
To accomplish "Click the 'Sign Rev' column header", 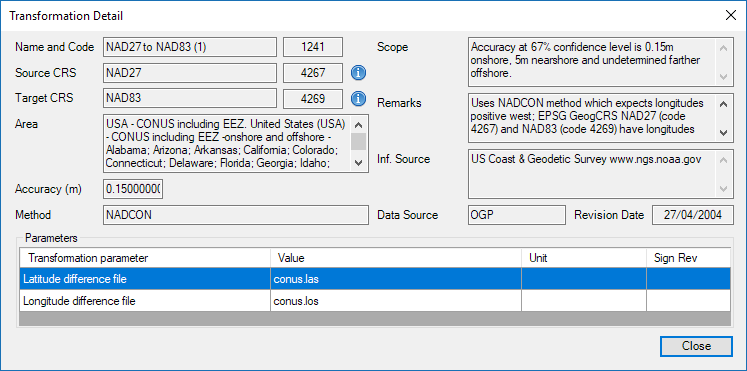I will coord(688,258).
